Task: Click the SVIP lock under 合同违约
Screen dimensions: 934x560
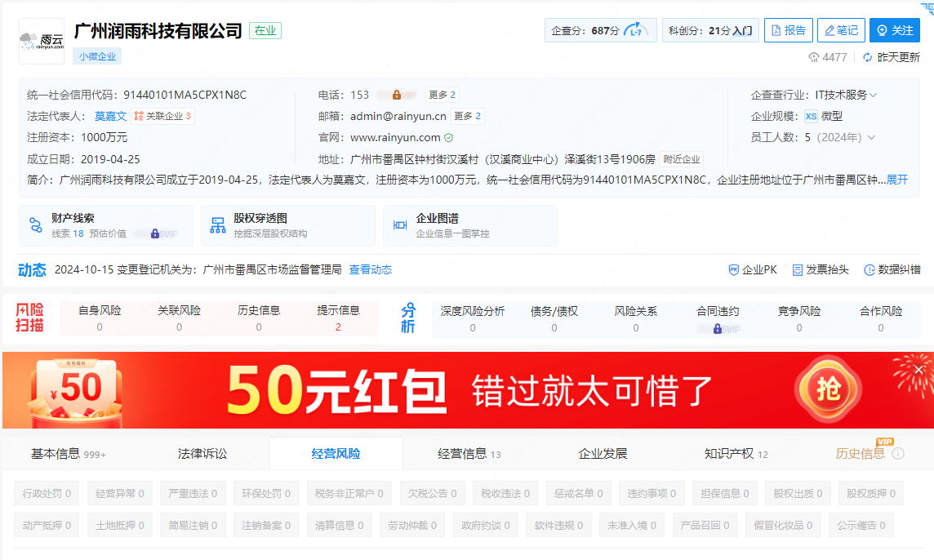Action: tap(718, 329)
